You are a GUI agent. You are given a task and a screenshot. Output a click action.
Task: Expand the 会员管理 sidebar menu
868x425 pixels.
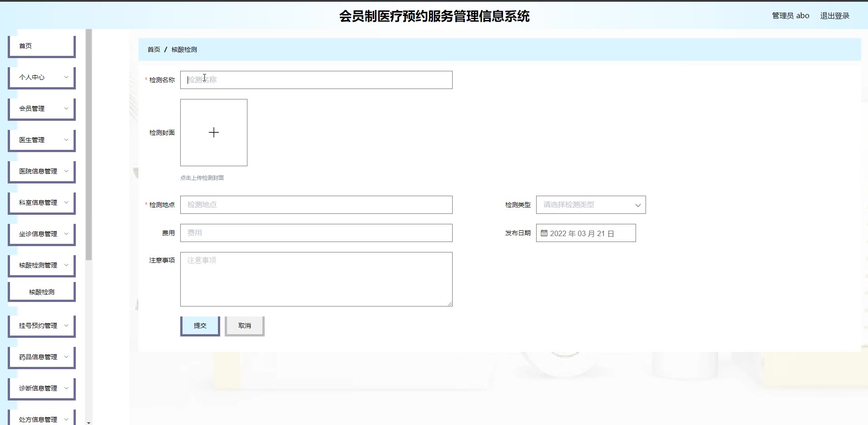coord(42,109)
